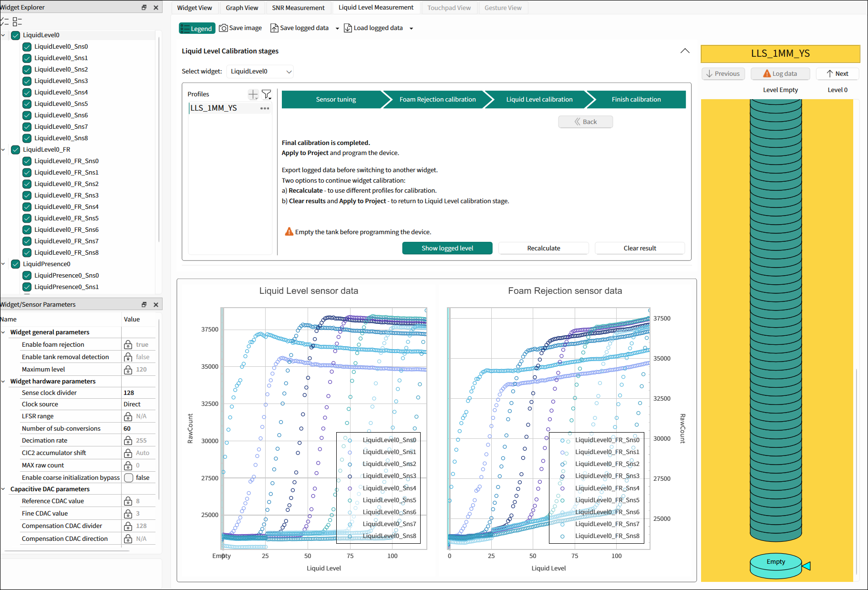Switch to the Graph View tab
The width and height of the screenshot is (868, 590).
242,8
